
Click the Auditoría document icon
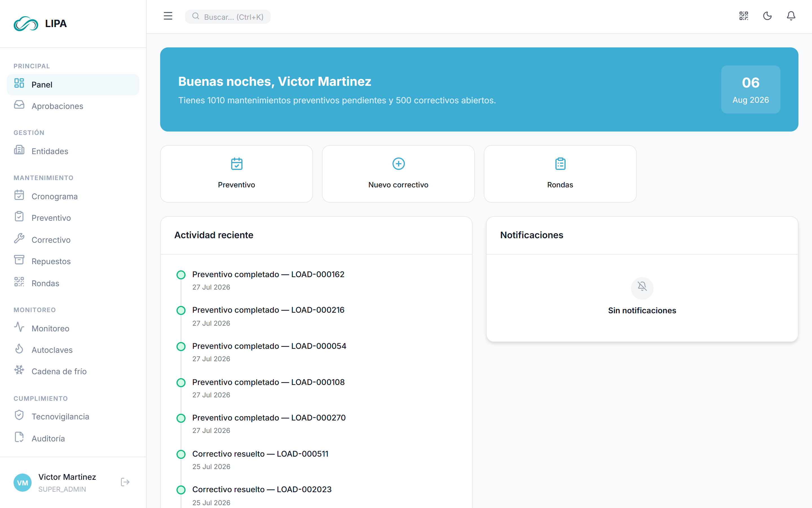(x=19, y=437)
